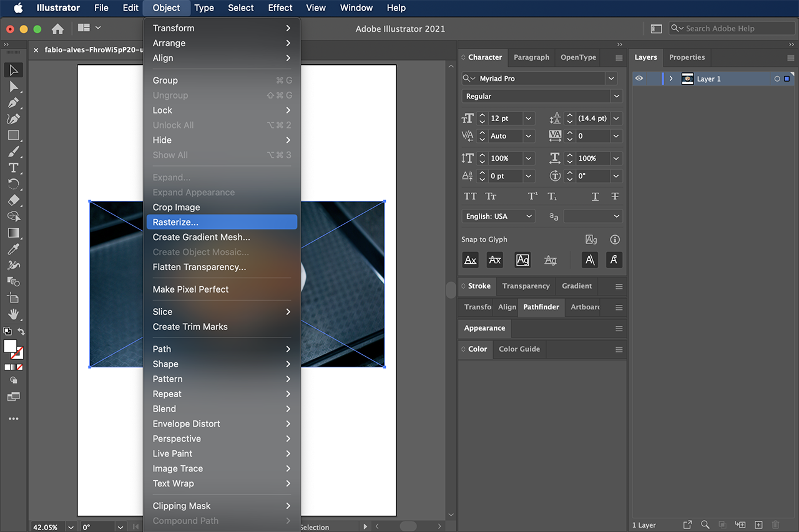Expand Layer 1 chevron

[x=671, y=79]
